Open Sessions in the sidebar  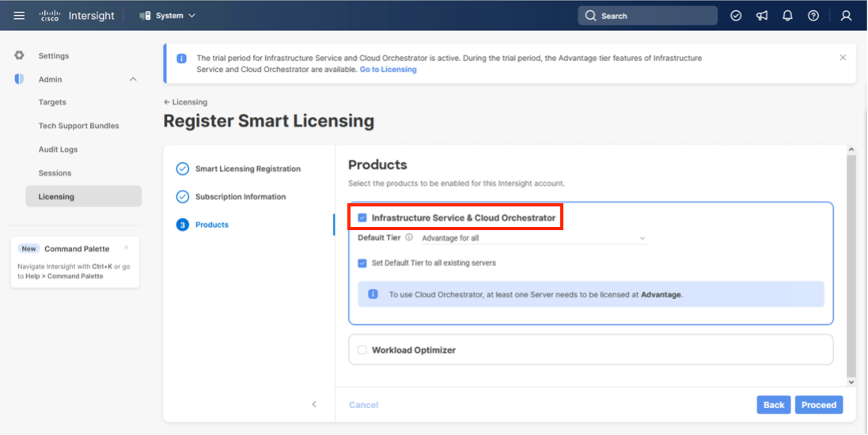pos(55,173)
